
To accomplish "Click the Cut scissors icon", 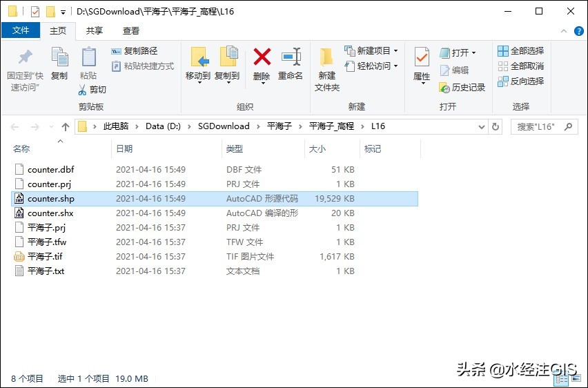I will pos(82,90).
